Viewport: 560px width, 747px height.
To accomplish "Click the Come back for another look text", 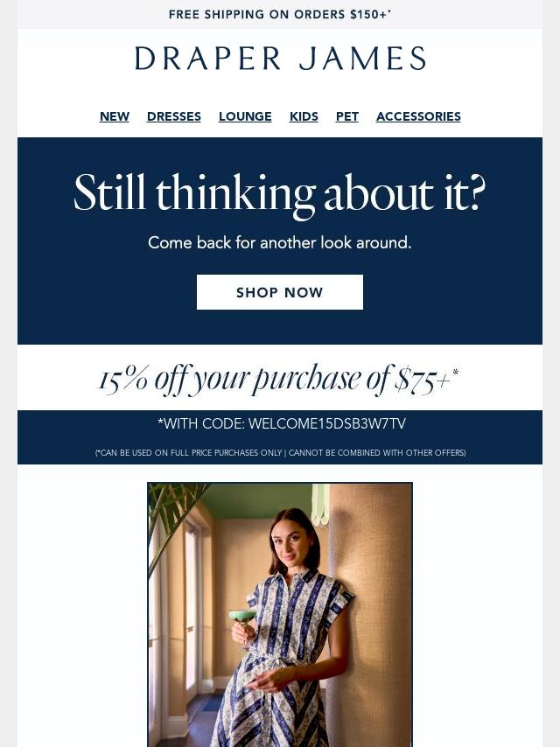I will point(280,243).
